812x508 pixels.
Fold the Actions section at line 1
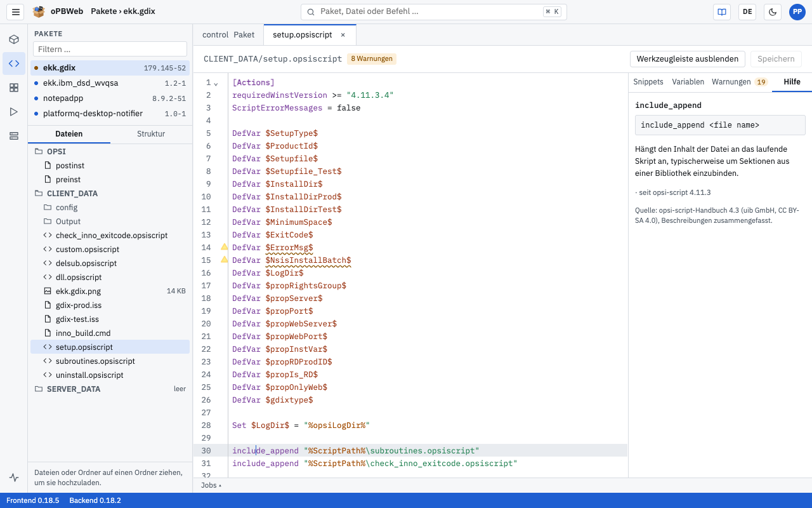[216, 83]
